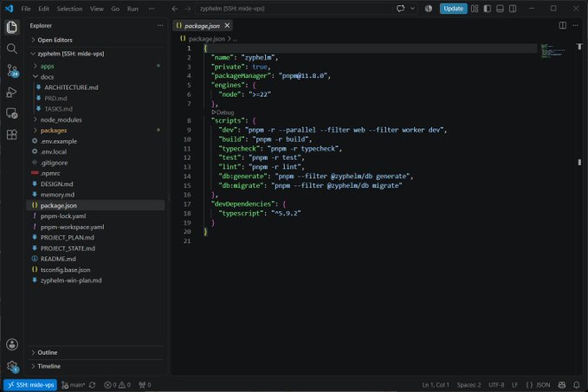Image resolution: width=588 pixels, height=392 pixels.
Task: Open the View menu
Action: coord(96,9)
